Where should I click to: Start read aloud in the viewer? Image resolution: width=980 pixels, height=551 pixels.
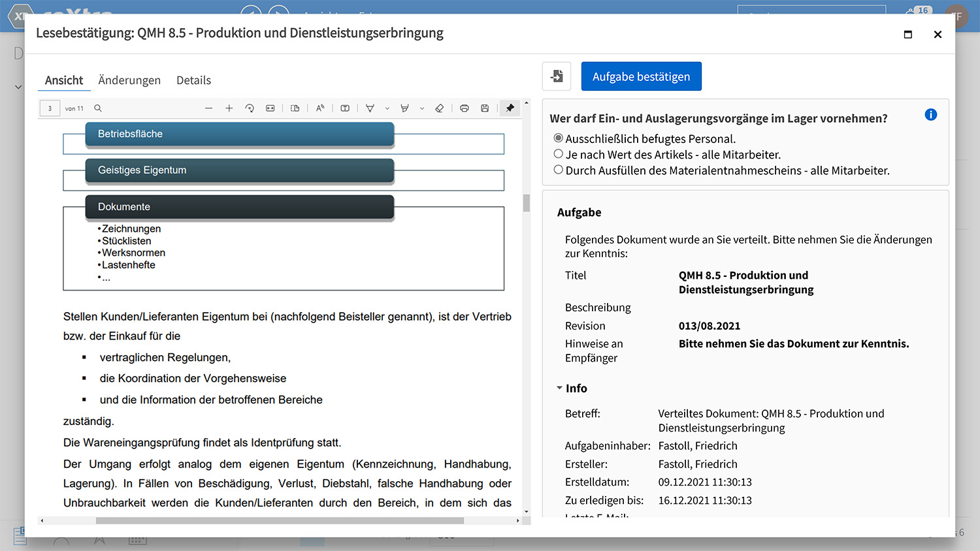pyautogui.click(x=320, y=108)
